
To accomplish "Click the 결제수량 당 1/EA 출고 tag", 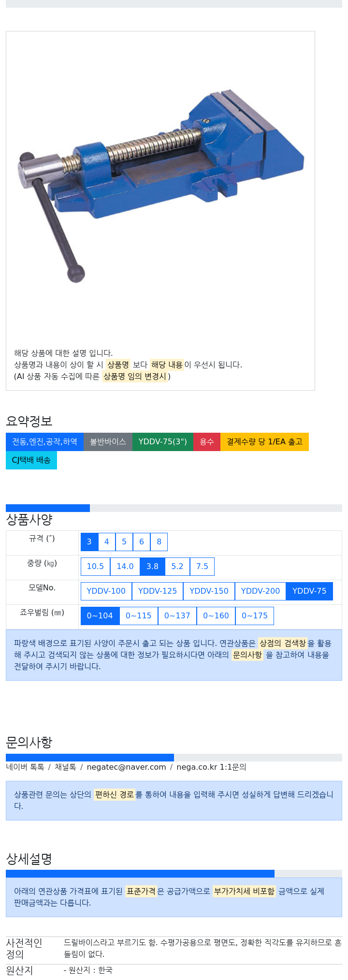I will [264, 442].
